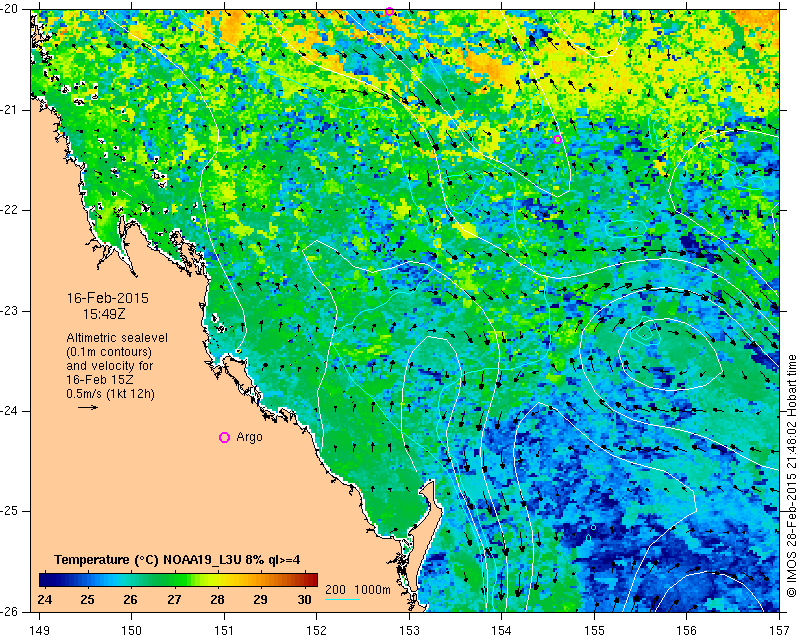Click the colour bar tick label "26"

point(131,599)
